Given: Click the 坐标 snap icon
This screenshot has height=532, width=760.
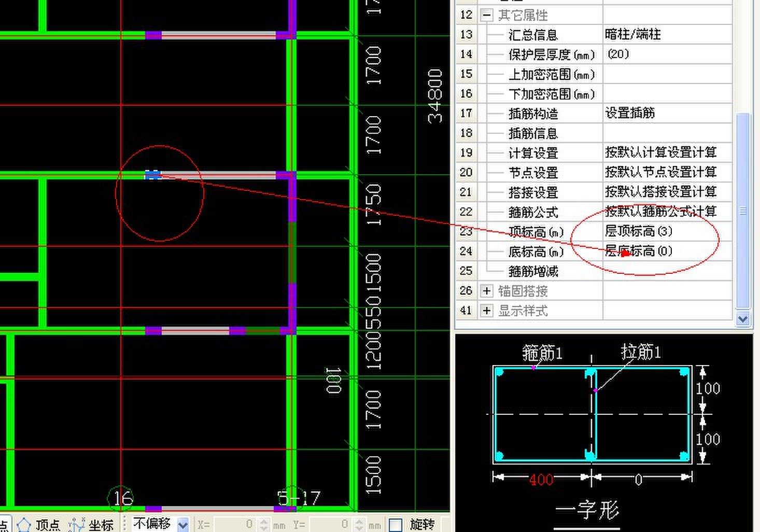Looking at the screenshot, I should (77, 525).
